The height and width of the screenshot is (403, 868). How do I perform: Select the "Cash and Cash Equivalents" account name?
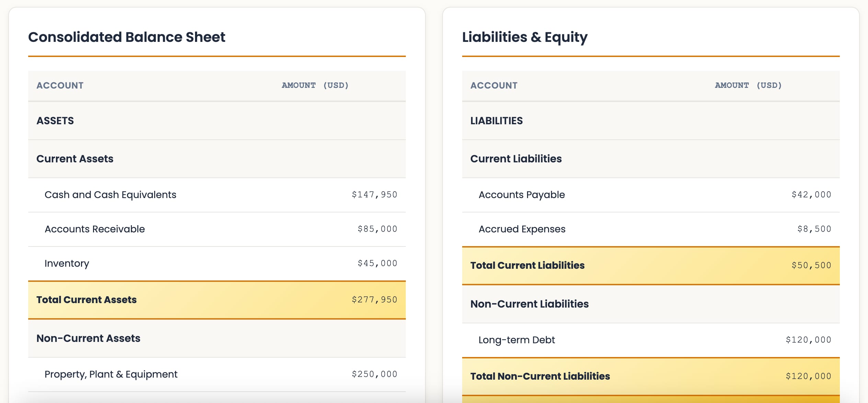[111, 195]
